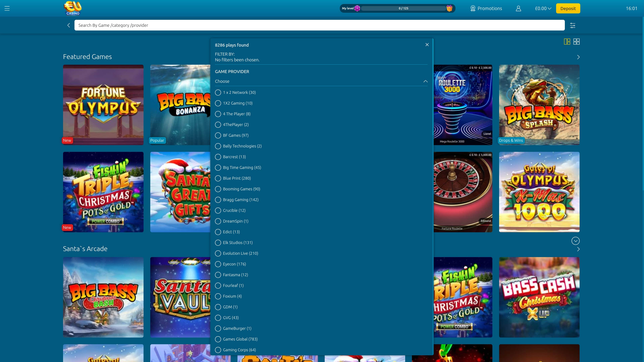Collapse the Game Provider Choose list
Image resolution: width=644 pixels, height=362 pixels.
click(x=425, y=81)
